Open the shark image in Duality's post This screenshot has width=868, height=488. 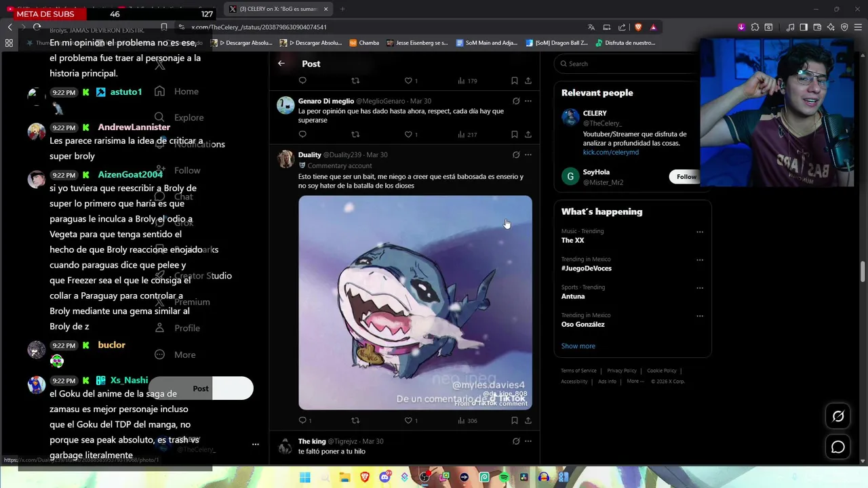pyautogui.click(x=415, y=303)
